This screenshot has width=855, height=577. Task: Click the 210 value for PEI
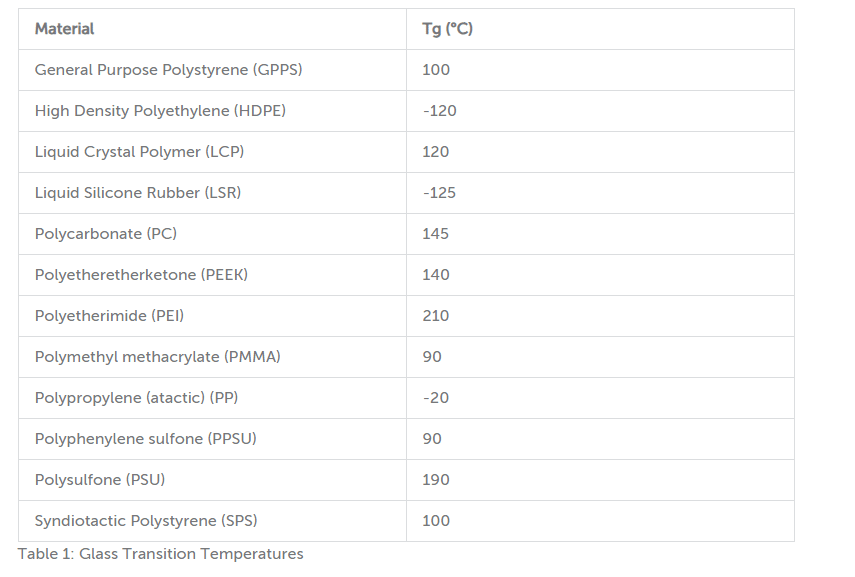coord(436,316)
